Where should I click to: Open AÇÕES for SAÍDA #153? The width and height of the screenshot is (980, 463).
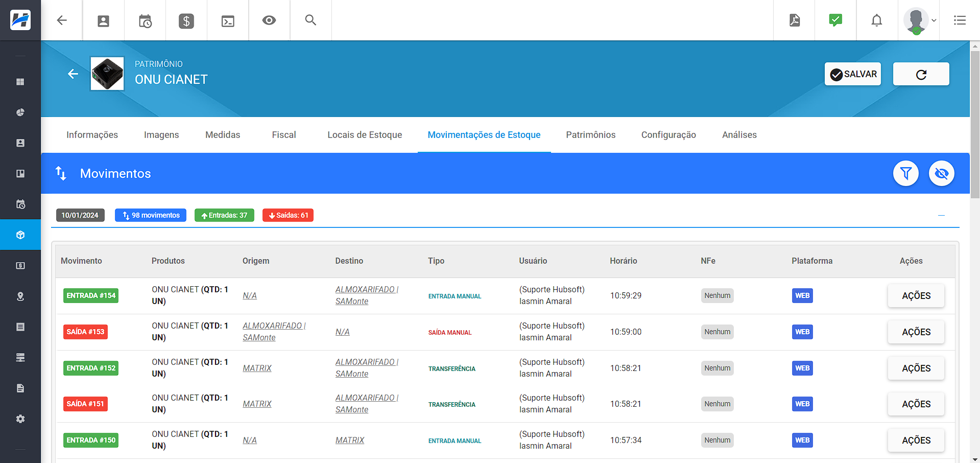[916, 332]
